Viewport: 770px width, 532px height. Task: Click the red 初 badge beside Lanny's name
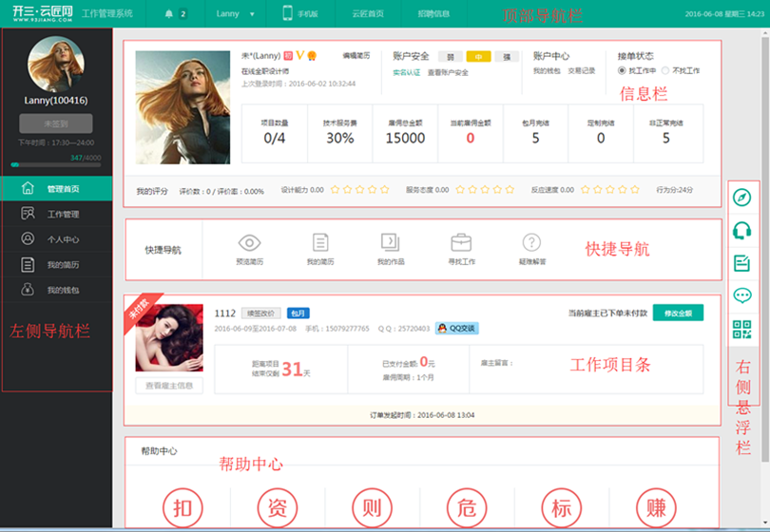(288, 56)
